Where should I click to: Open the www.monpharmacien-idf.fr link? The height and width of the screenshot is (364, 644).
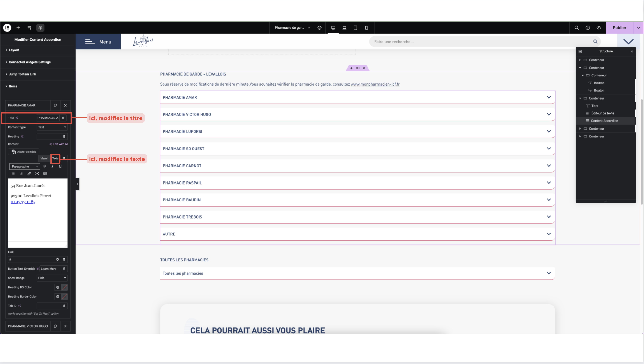[375, 84]
